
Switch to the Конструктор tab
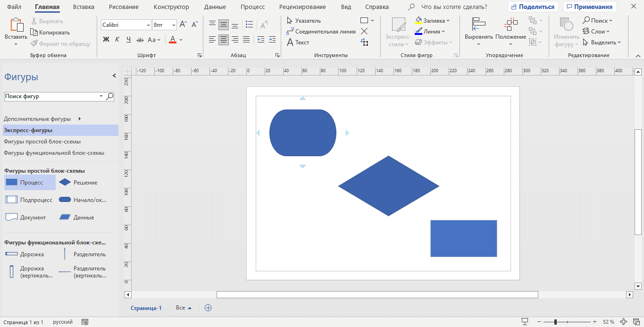tap(172, 7)
